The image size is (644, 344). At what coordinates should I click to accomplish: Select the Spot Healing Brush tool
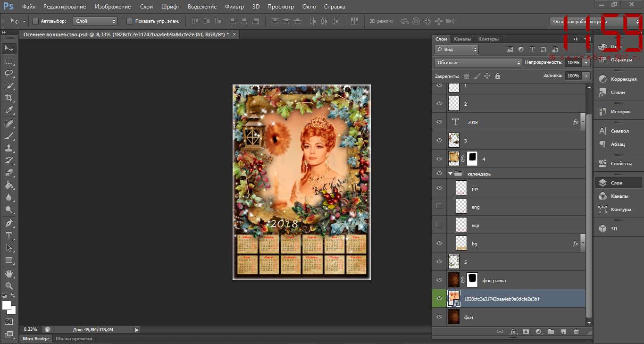[9, 124]
